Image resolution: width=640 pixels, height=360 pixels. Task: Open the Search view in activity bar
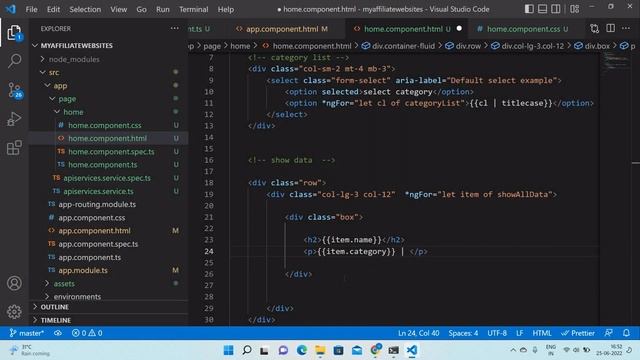coord(14,61)
